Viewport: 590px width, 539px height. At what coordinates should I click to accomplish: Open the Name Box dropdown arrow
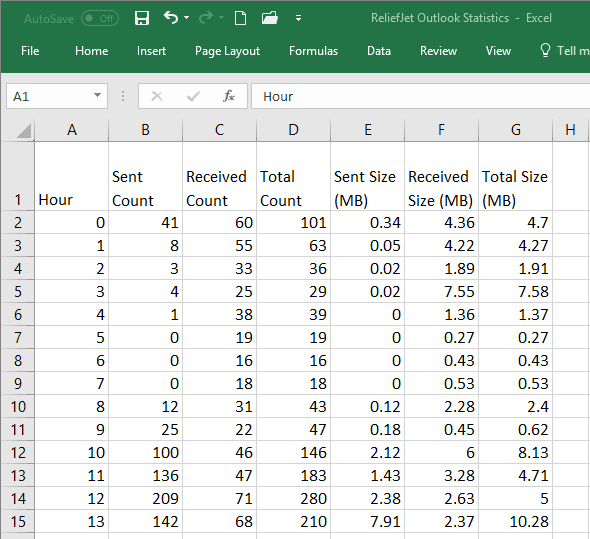coord(97,96)
